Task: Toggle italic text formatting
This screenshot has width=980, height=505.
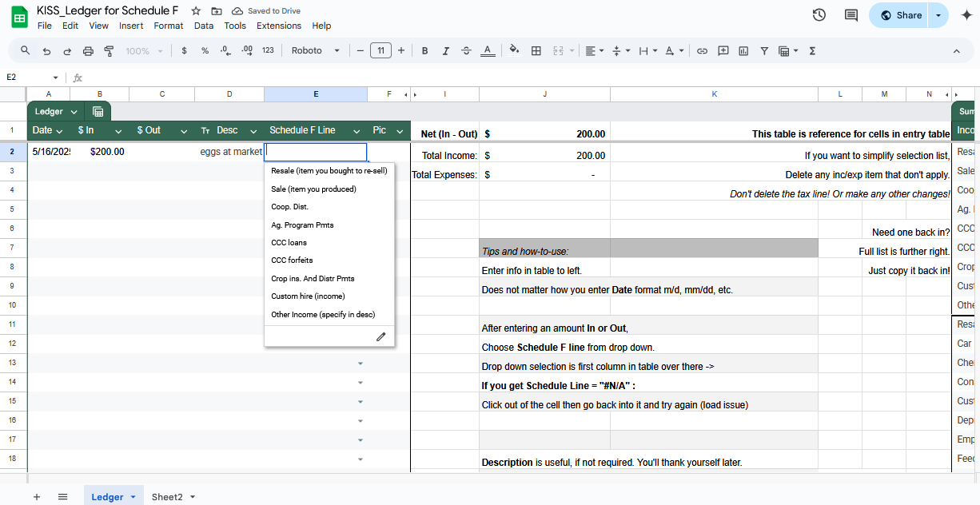Action: [x=445, y=51]
